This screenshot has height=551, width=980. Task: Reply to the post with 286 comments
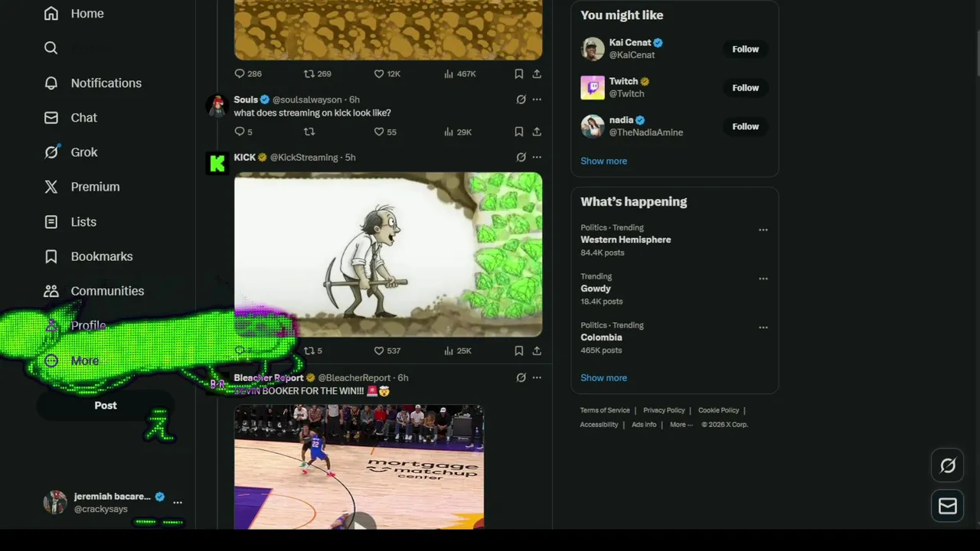(x=247, y=73)
